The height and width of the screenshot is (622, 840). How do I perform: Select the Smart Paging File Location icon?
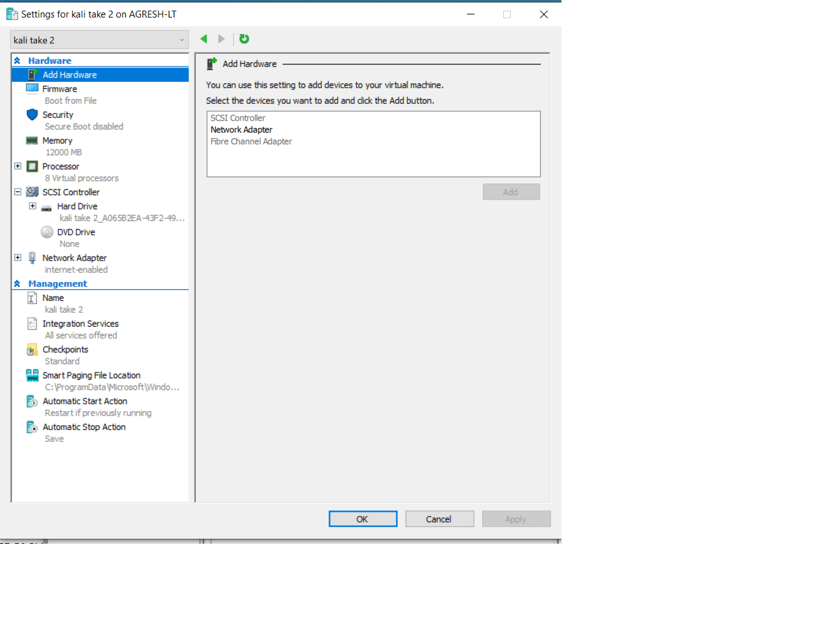pos(32,375)
